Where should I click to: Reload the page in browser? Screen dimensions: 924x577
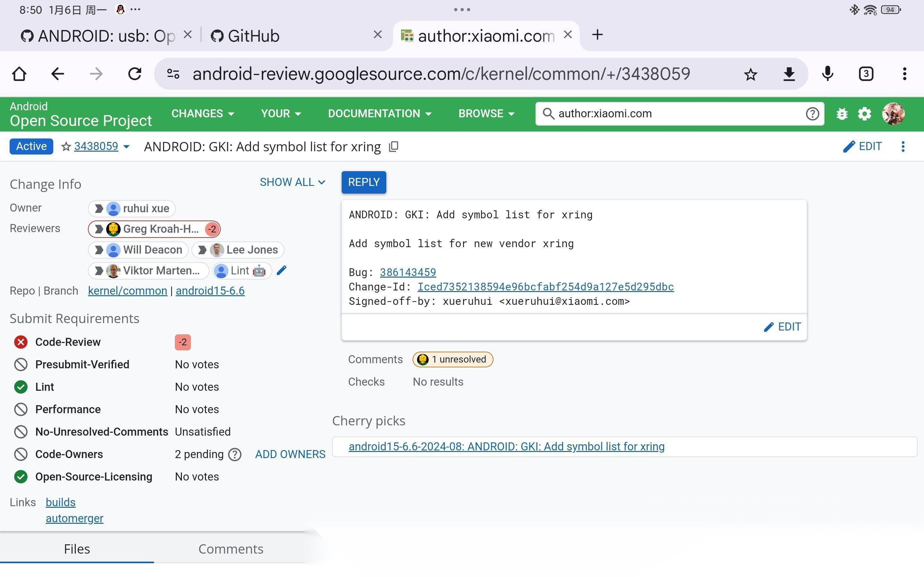[x=134, y=74]
